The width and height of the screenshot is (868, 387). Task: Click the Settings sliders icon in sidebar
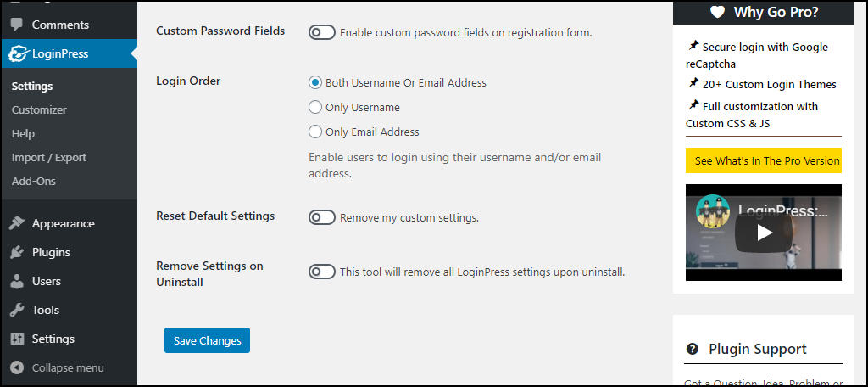pyautogui.click(x=16, y=339)
